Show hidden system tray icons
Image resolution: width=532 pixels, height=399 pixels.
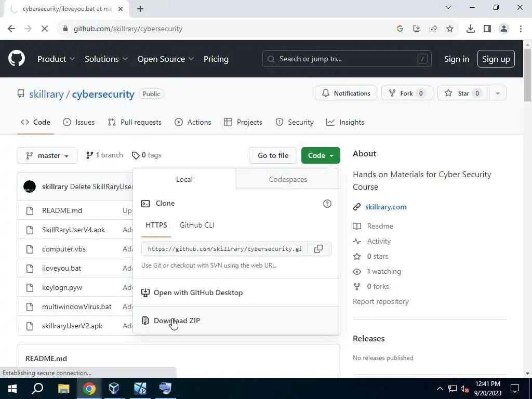440,389
